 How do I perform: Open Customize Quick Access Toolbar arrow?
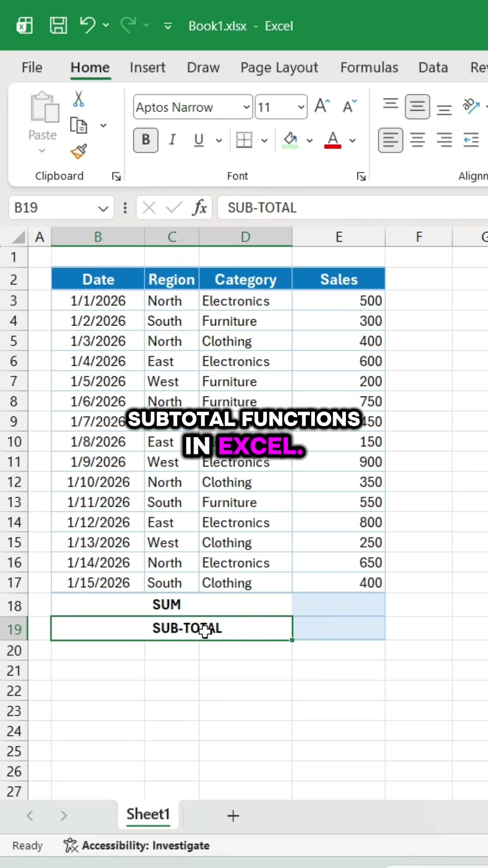(x=168, y=26)
